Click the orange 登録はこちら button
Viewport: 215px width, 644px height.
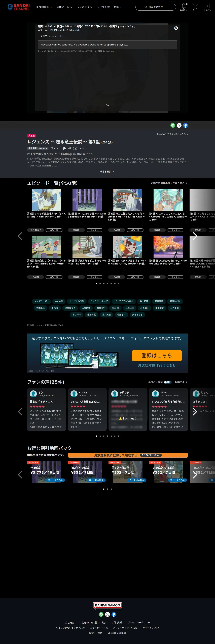click(x=157, y=355)
